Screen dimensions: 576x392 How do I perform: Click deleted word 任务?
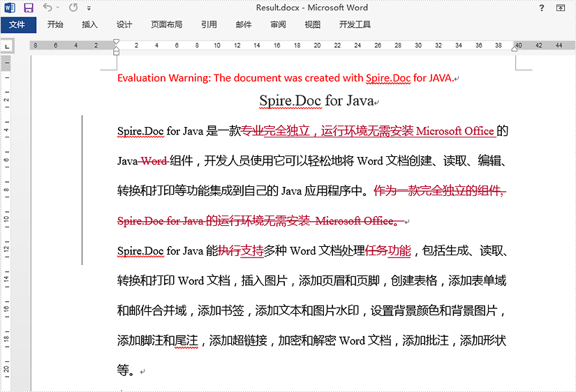[x=376, y=251]
